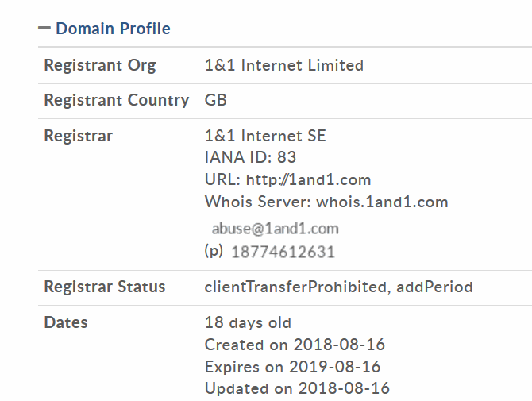Viewport: 532px width, 401px height.
Task: Click the phone number 18774612631
Action: tap(283, 253)
